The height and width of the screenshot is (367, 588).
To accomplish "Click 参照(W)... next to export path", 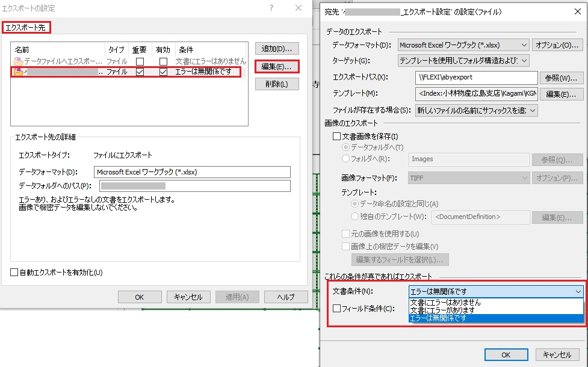I will [561, 78].
